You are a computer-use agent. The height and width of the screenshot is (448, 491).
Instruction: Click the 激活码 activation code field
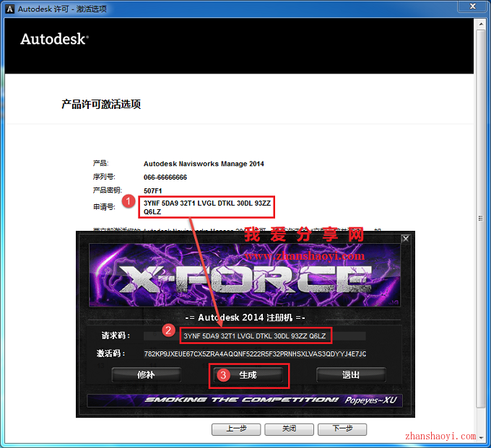(255, 353)
